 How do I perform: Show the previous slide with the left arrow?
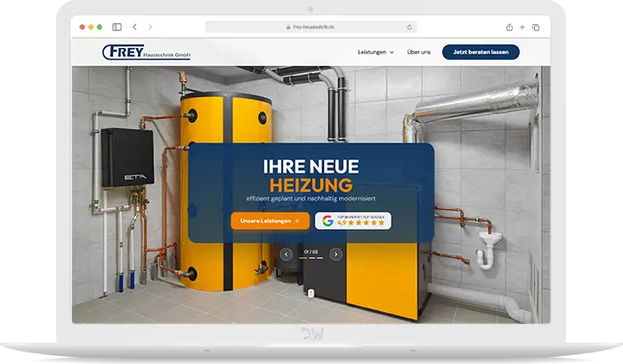tap(286, 254)
